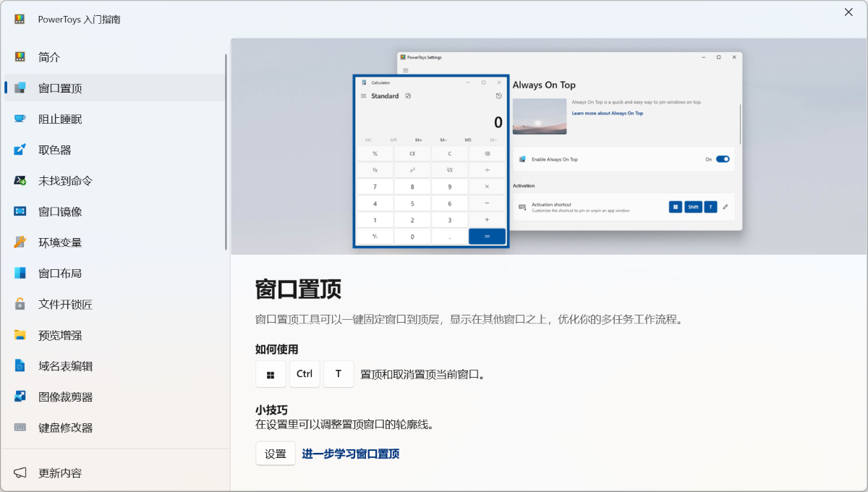Go to the 取色器 guide
Screen dimensions: 868x492
point(115,150)
